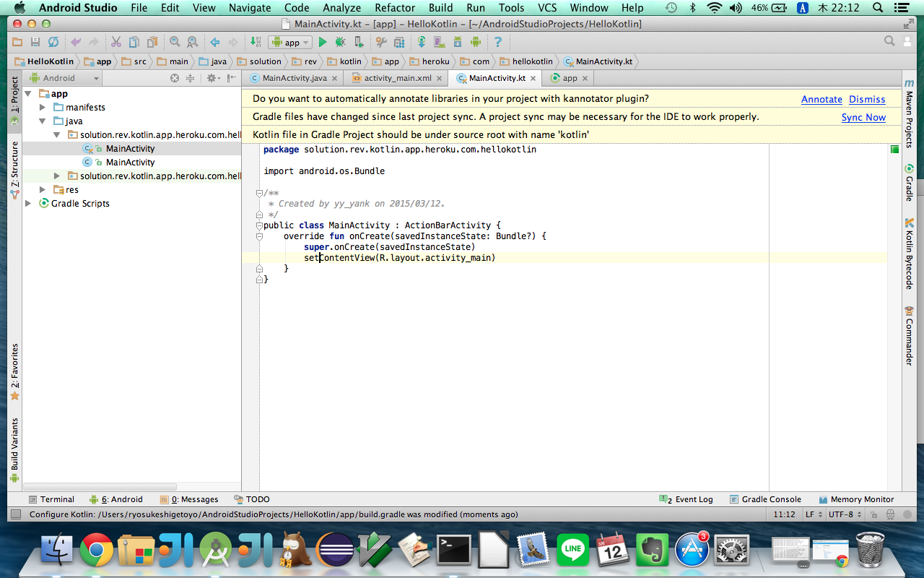This screenshot has height=578, width=924.
Task: Open the VCS menu
Action: click(547, 8)
